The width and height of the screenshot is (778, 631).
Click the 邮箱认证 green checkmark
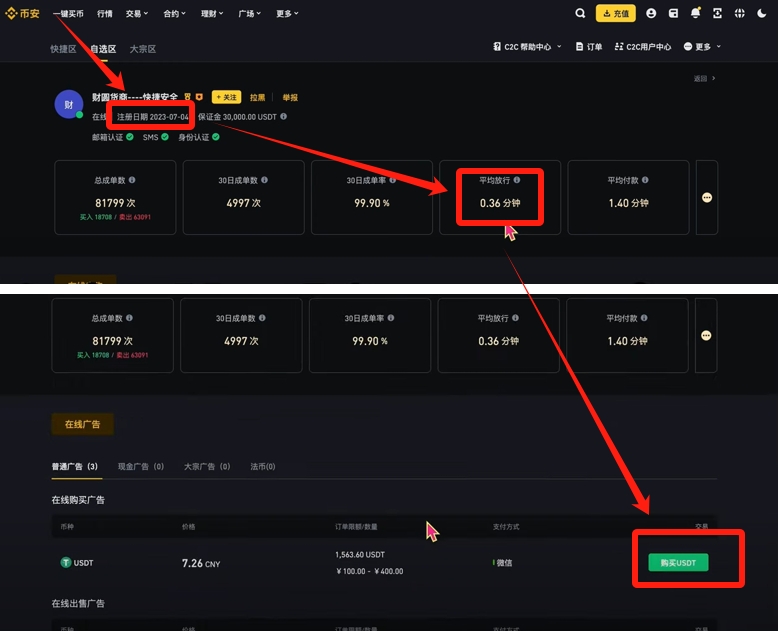130,137
